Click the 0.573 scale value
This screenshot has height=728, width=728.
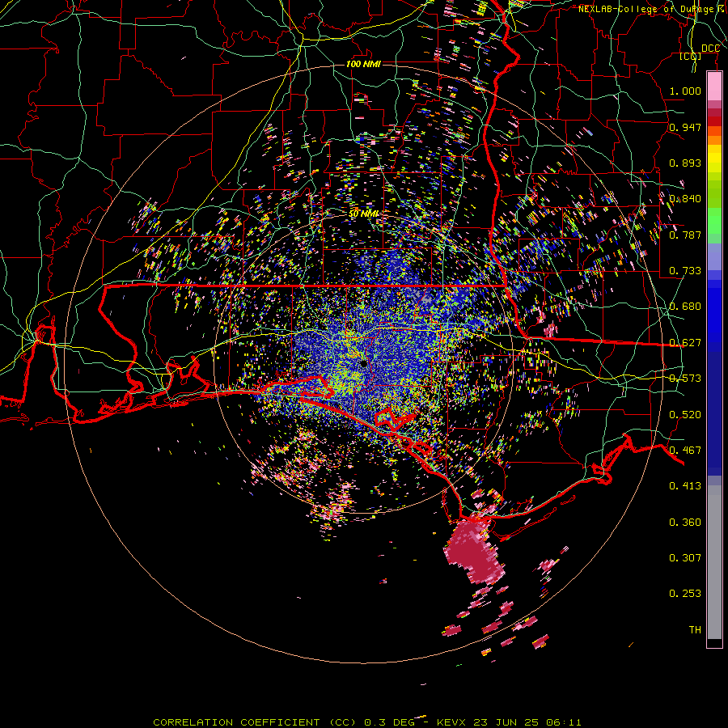(685, 379)
